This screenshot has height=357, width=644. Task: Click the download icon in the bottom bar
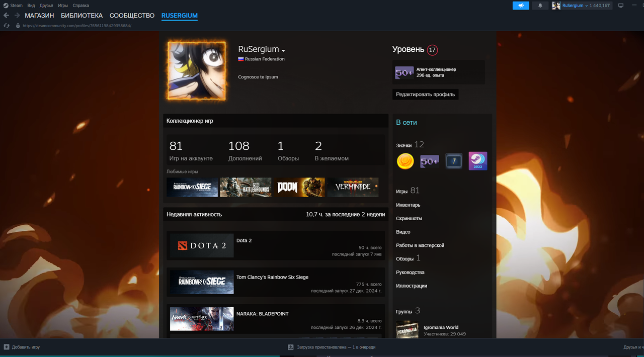coord(291,347)
